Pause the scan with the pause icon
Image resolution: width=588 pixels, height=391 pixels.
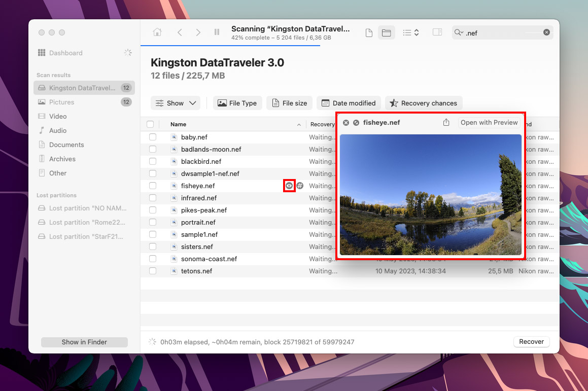pos(217,32)
